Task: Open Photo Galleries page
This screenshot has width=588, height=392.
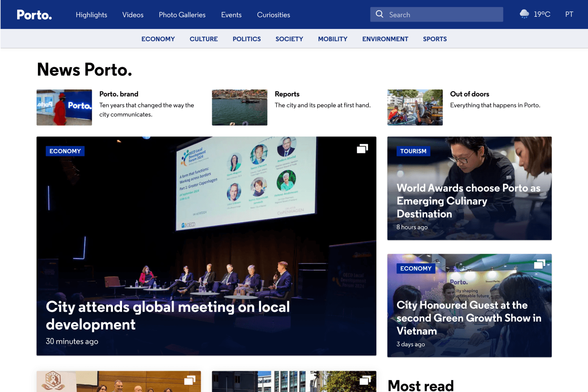Action: coord(182,15)
